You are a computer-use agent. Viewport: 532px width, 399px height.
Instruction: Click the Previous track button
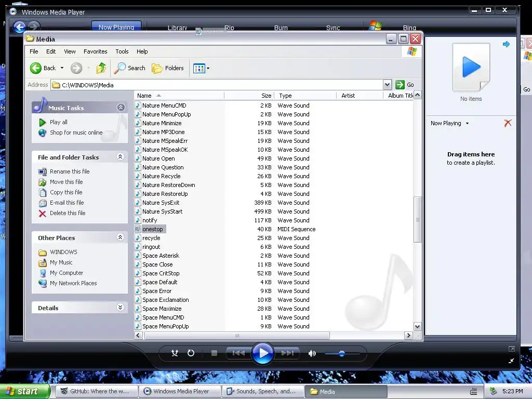coord(238,353)
